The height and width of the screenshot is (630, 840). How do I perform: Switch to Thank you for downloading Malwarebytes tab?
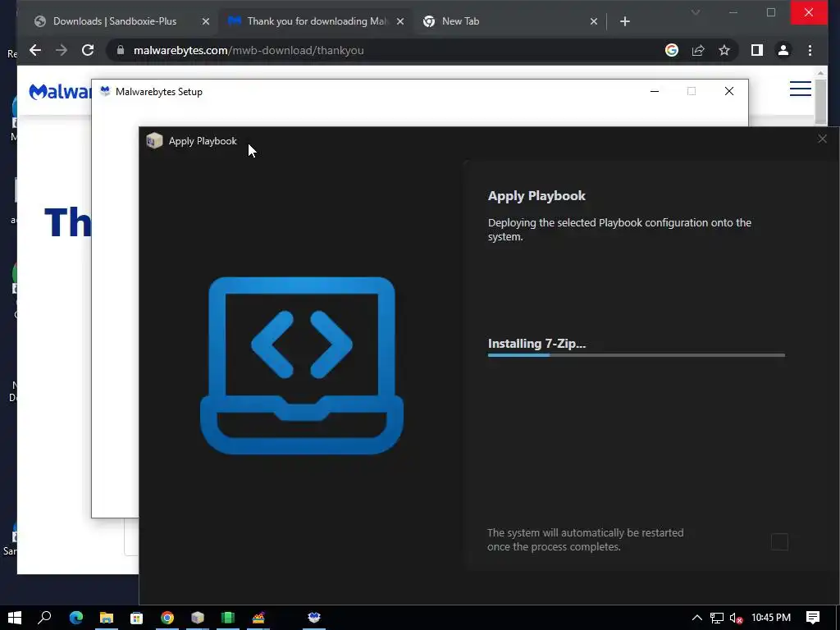[317, 21]
